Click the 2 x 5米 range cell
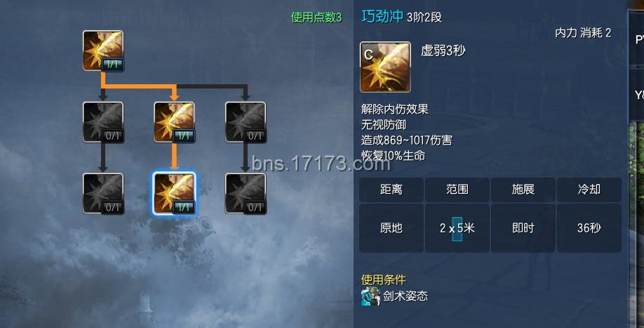 tap(457, 228)
